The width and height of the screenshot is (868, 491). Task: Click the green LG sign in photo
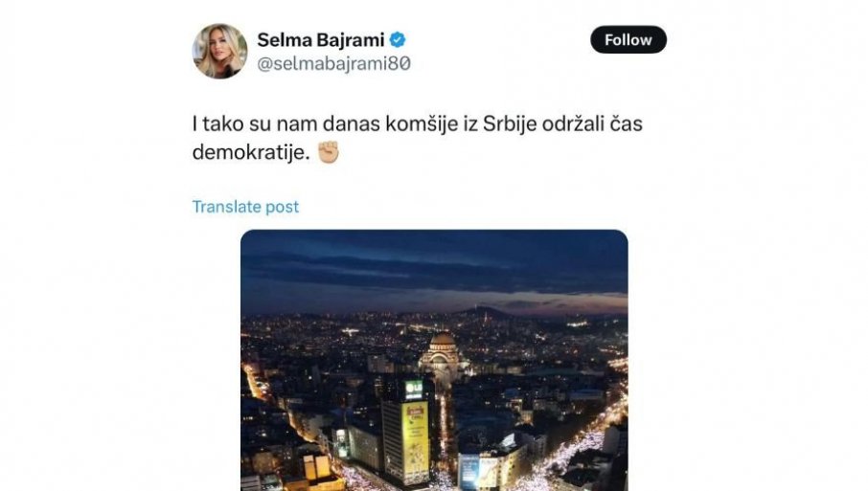click(x=414, y=390)
